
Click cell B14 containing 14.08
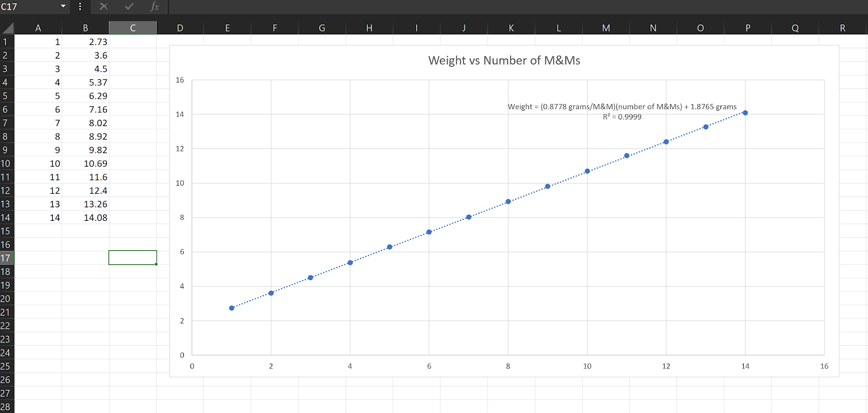pyautogui.click(x=85, y=218)
